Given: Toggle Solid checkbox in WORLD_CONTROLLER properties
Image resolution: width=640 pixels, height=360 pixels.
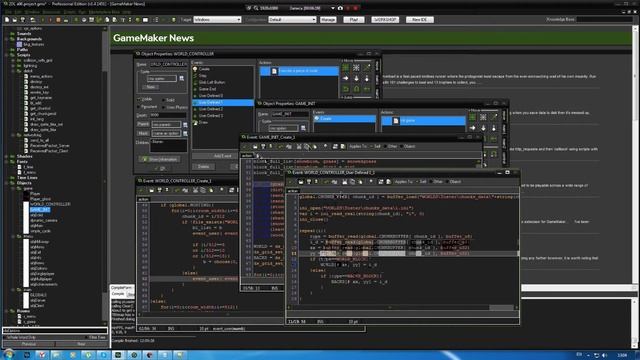Looking at the screenshot, I should (x=163, y=100).
